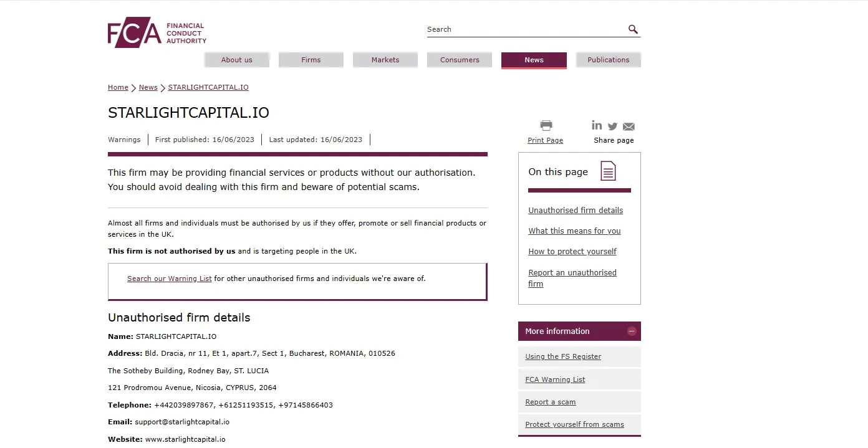Click support@starlightcapital.io email text
868x448 pixels.
[x=182, y=422]
